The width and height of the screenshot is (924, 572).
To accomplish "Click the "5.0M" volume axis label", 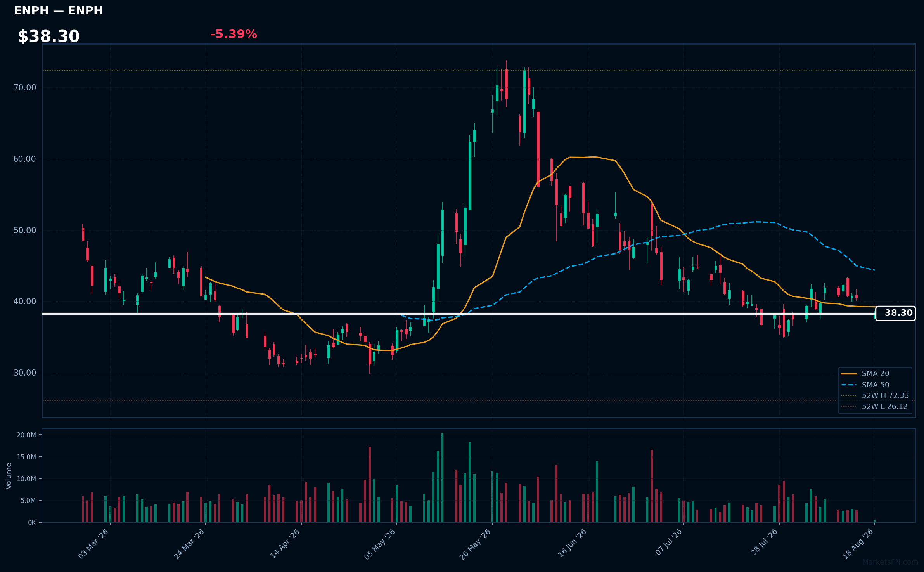I will click(x=28, y=501).
